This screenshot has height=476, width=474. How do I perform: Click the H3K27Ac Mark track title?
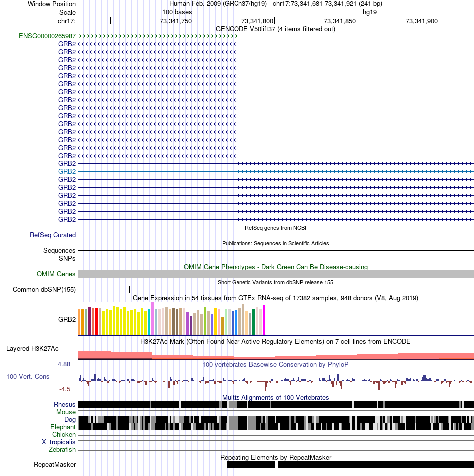click(x=275, y=341)
